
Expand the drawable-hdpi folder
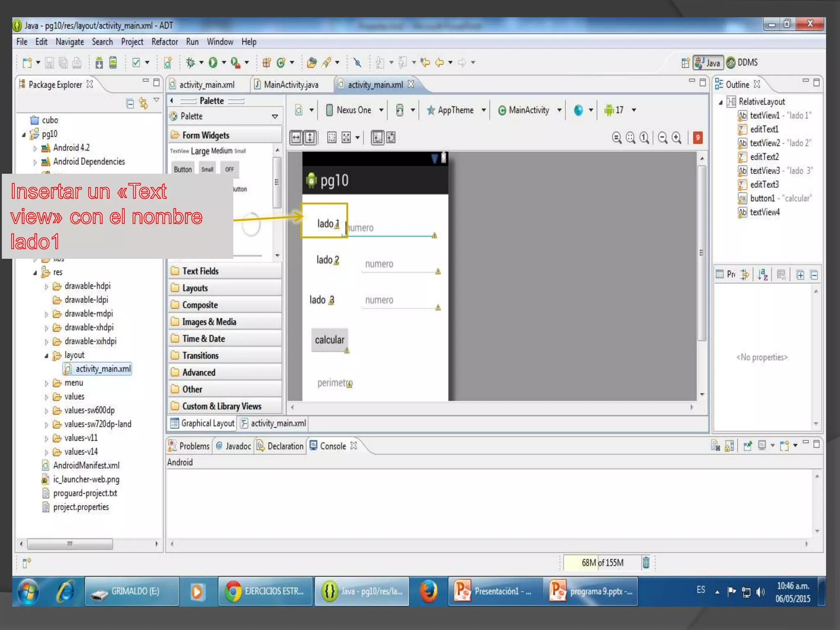click(x=46, y=287)
